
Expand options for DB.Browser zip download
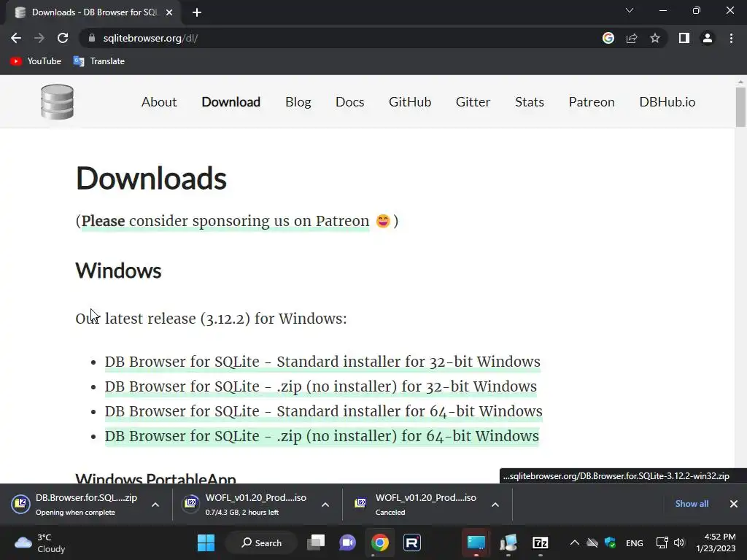[155, 505]
